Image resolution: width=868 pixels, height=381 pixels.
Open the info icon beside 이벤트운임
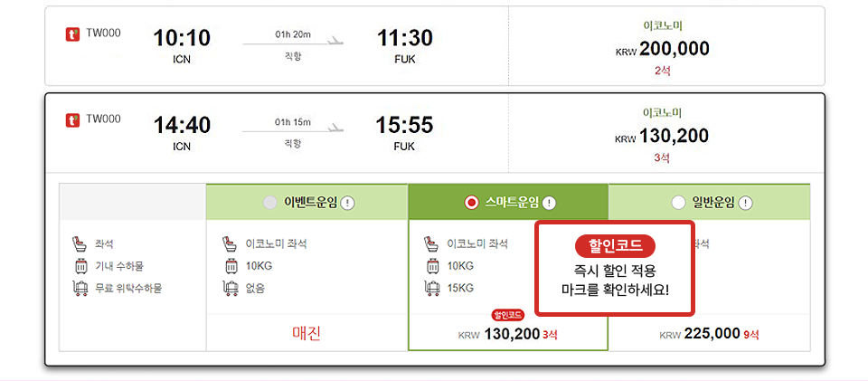pos(348,203)
